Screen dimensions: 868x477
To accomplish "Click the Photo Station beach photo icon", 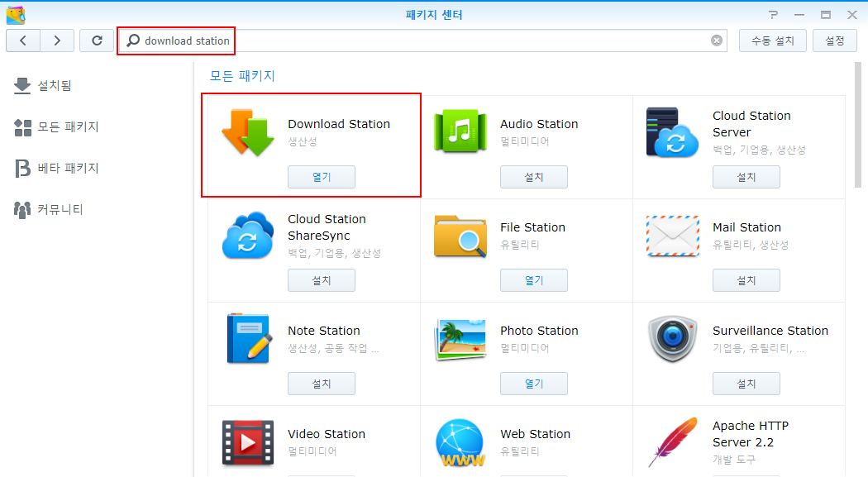I will [x=460, y=339].
